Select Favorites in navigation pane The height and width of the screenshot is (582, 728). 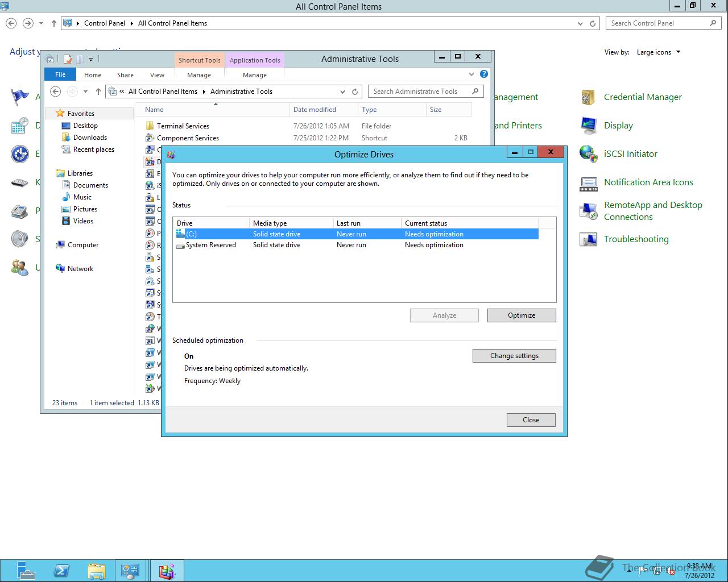pyautogui.click(x=81, y=114)
